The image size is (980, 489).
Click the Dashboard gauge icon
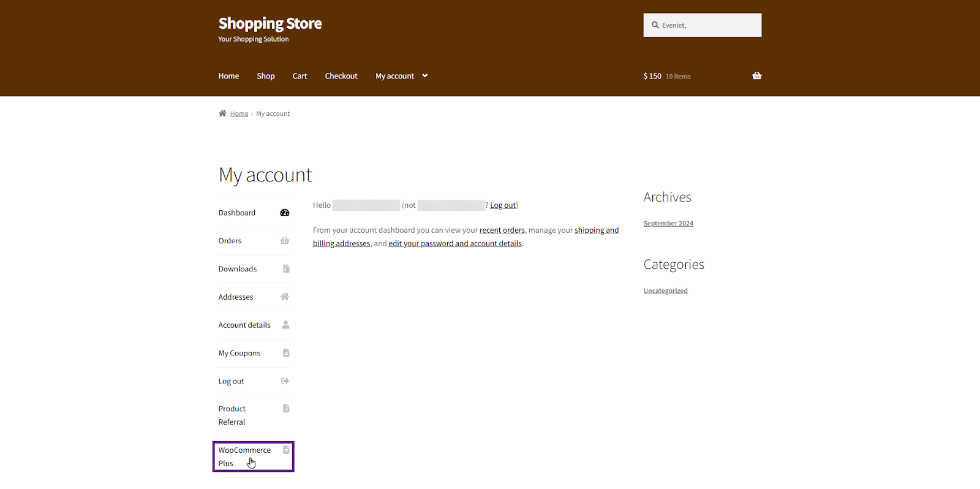[x=285, y=213]
